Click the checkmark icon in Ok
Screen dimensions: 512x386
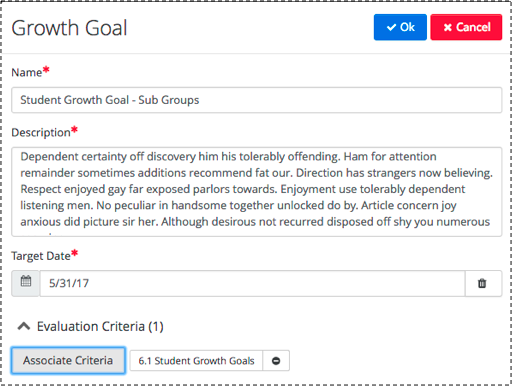(x=391, y=27)
